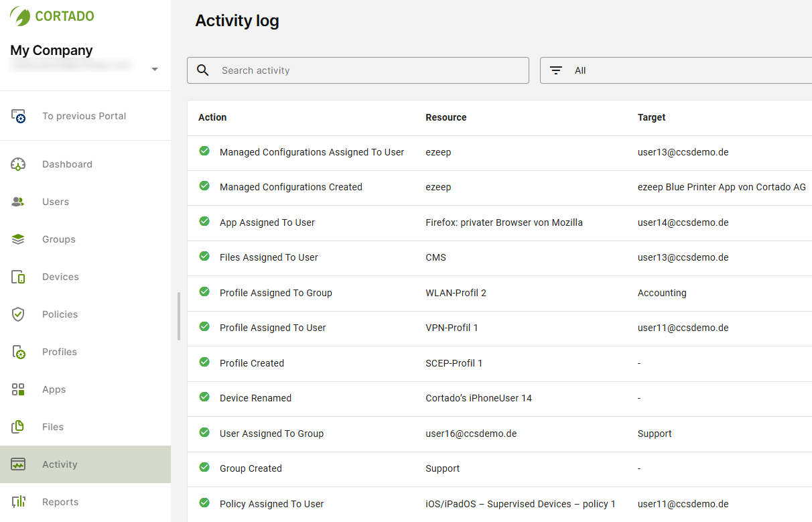
Task: Open the Users menu item
Action: (85, 202)
